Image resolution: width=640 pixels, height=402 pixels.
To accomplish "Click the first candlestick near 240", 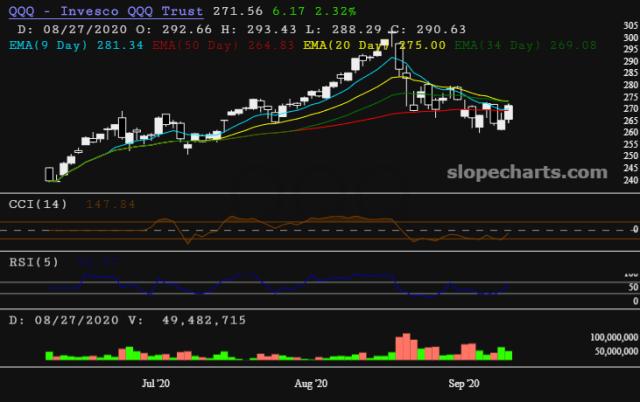I will point(49,174).
